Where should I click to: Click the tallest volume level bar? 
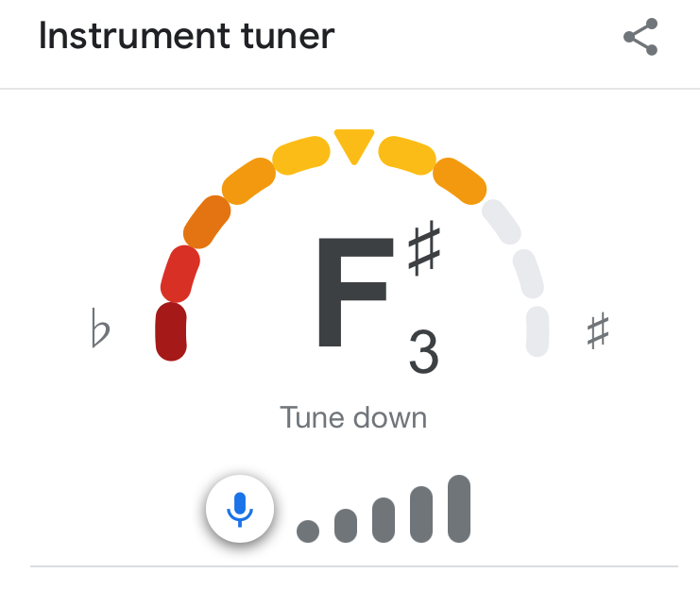(459, 509)
